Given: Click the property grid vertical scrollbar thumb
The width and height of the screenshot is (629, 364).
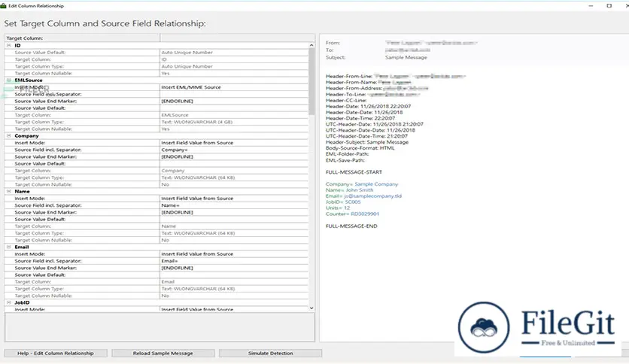Looking at the screenshot, I should point(311,82).
